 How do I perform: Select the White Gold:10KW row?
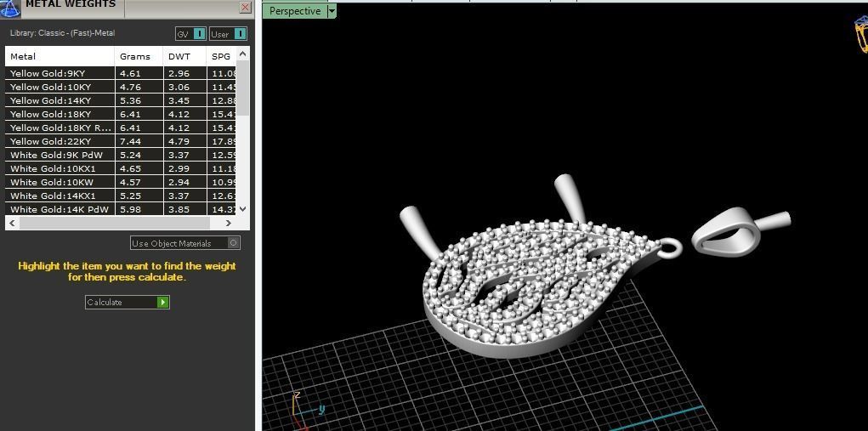(121, 182)
